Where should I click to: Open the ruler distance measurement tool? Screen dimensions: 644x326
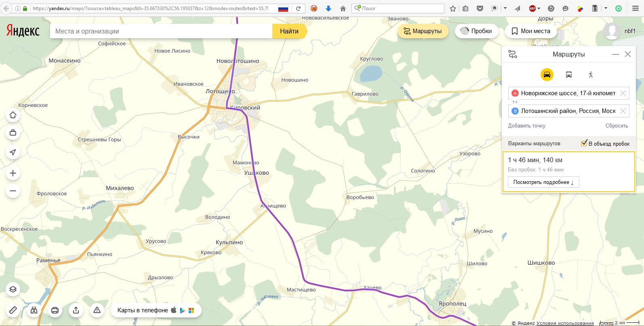point(13,310)
